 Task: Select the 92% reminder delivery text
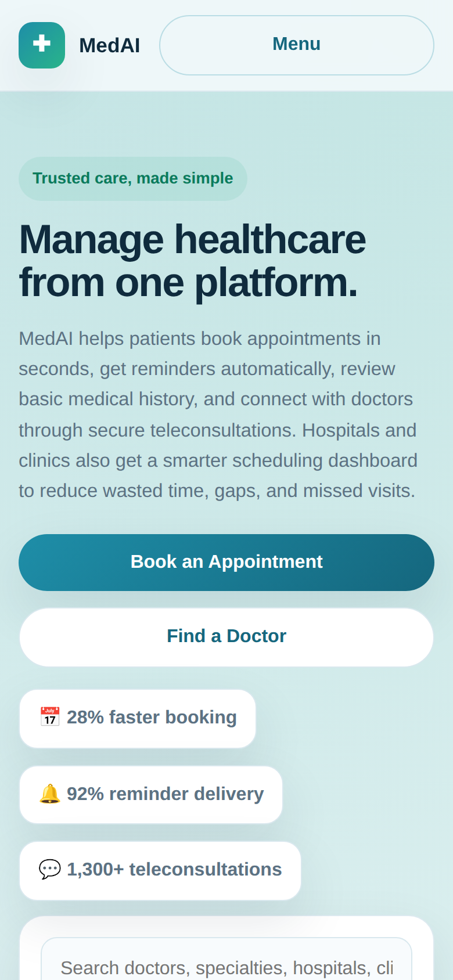tap(165, 794)
